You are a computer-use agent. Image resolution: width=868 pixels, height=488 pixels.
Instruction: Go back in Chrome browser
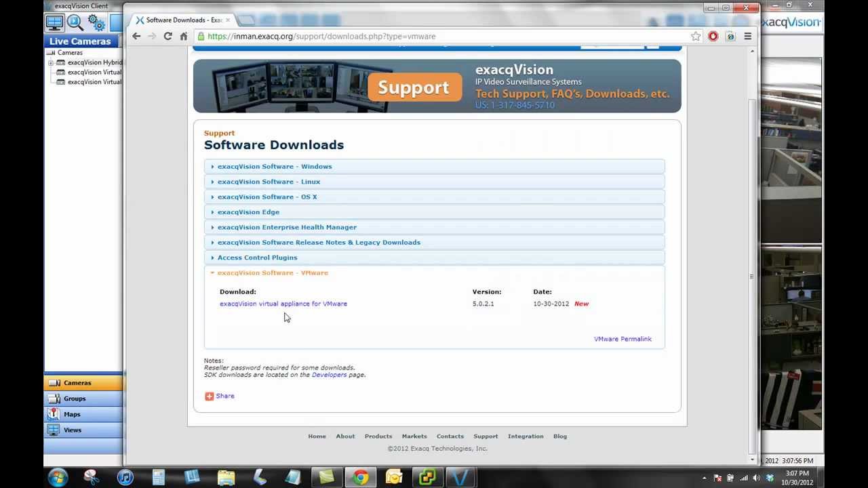(136, 37)
